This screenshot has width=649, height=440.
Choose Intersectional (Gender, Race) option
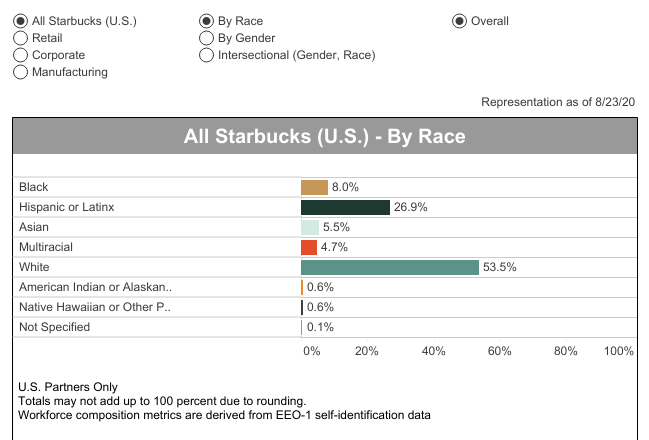tap(207, 55)
